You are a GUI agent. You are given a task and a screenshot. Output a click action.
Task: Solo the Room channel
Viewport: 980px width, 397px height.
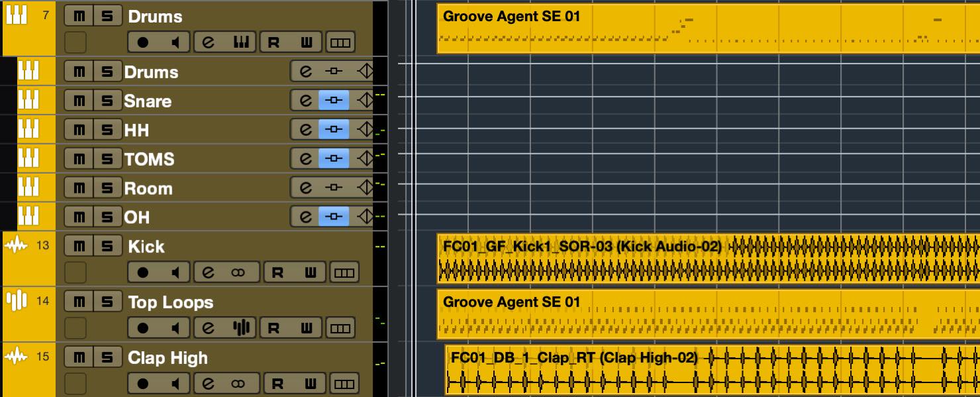107,188
